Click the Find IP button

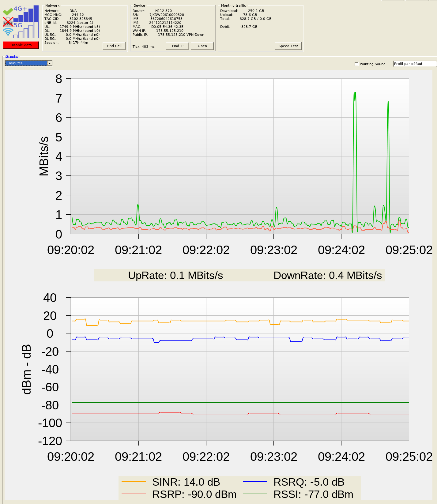177,46
